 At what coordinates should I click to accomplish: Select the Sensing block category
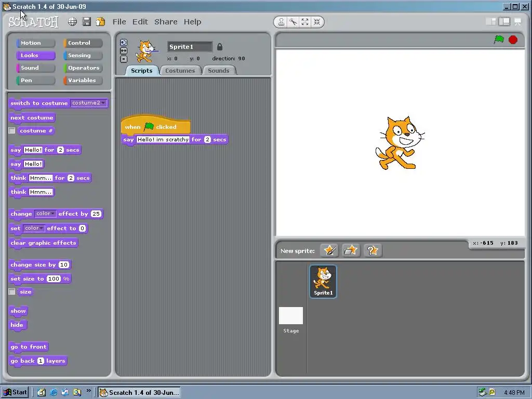83,55
